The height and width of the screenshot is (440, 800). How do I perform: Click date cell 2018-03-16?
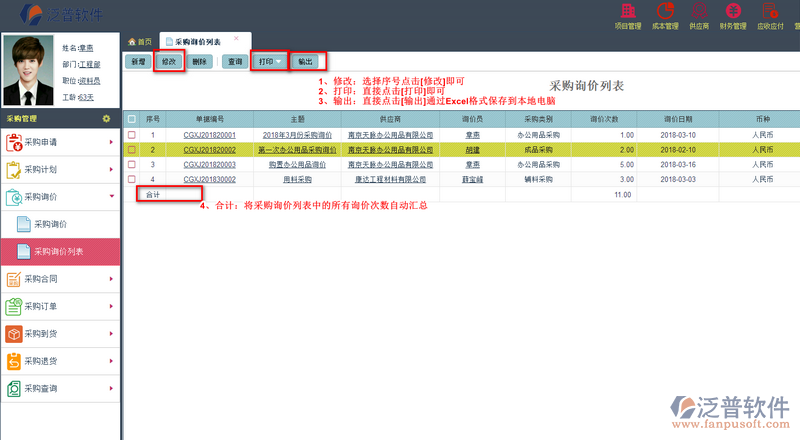click(x=678, y=165)
